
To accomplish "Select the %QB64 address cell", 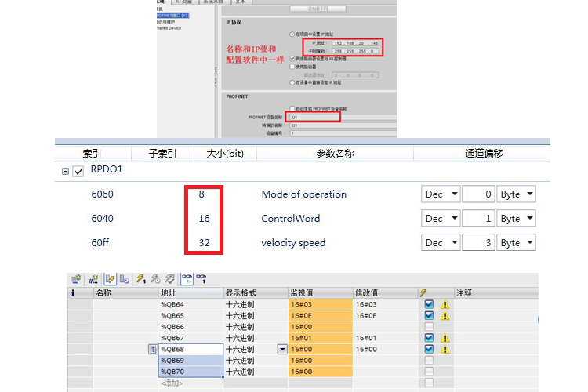I will 191,305.
